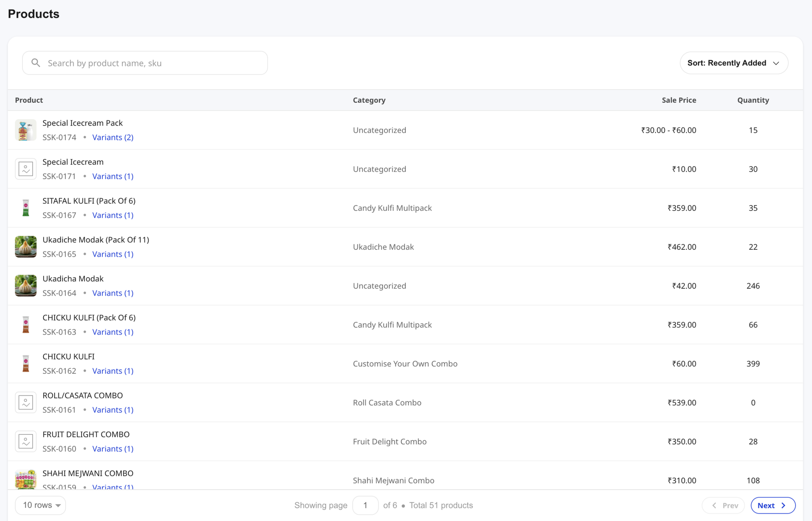Click the Special Icecream product name SSK-0171 row
Screen dimensions: 812x521
[x=73, y=162]
